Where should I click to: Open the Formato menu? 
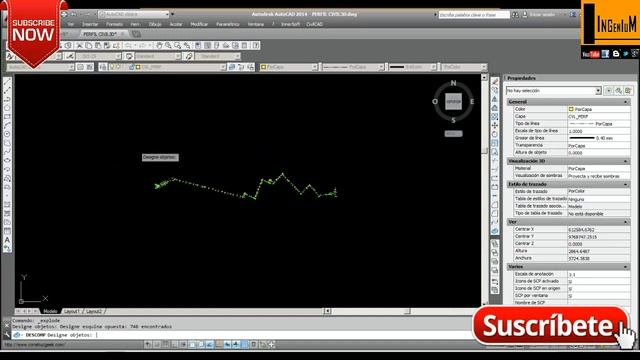(x=114, y=24)
